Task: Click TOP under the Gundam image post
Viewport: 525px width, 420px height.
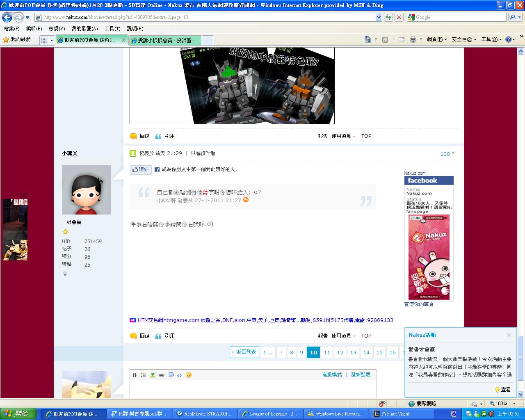Action: click(x=366, y=136)
